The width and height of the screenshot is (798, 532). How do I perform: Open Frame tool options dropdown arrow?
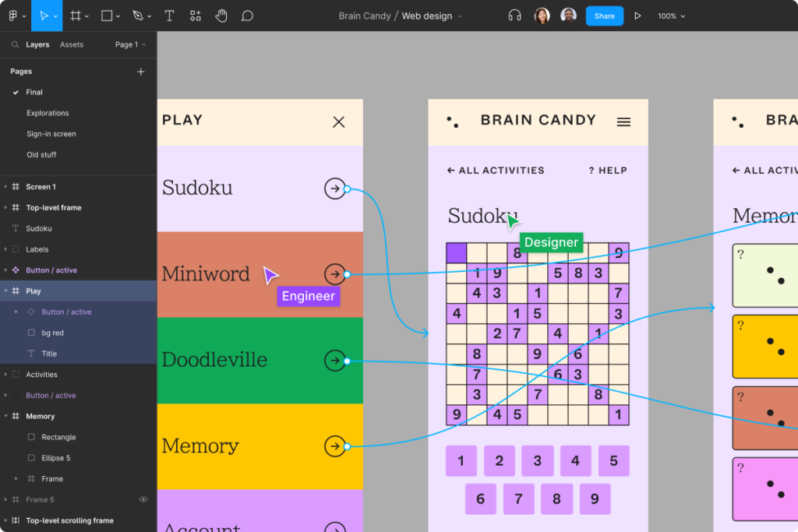point(87,16)
